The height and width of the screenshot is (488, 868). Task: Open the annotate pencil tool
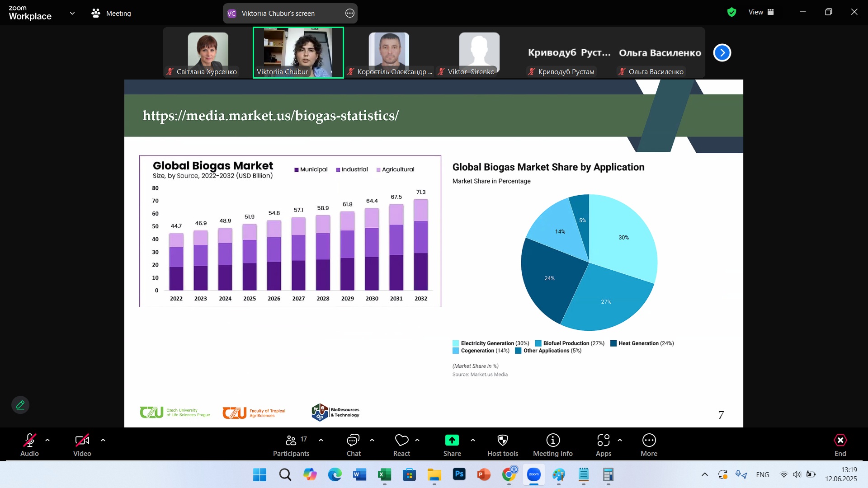point(20,405)
